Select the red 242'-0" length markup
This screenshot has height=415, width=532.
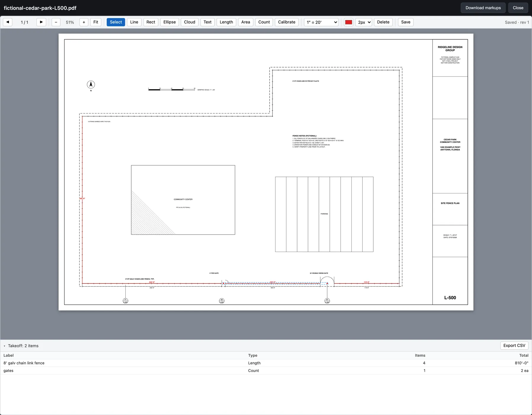(152, 282)
